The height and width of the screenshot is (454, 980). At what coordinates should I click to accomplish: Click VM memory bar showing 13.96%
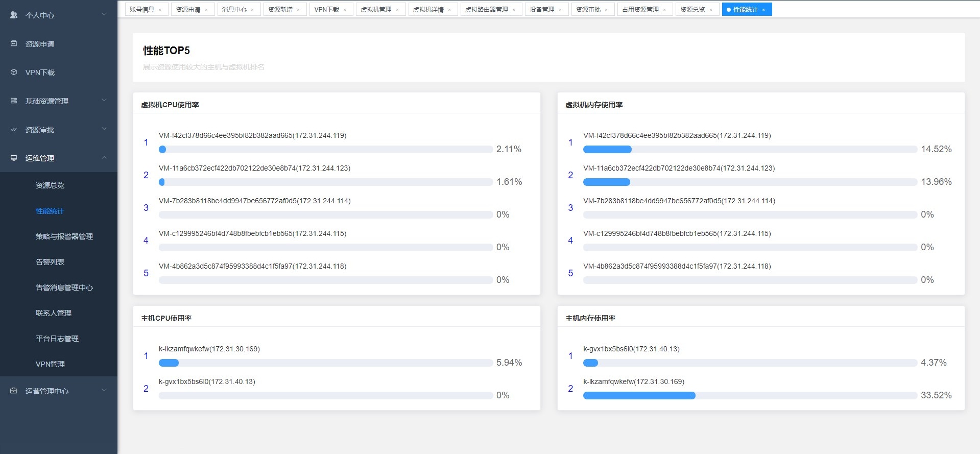tap(750, 182)
